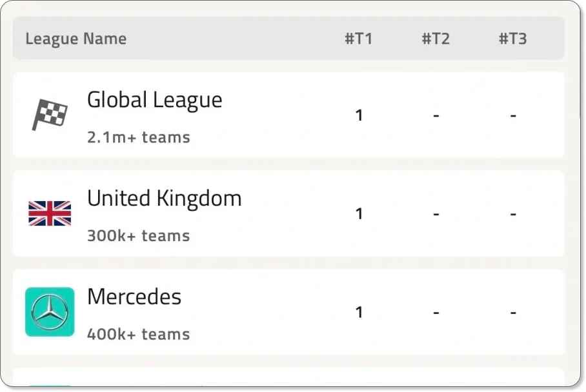Click the 2.1m+ teams label under Global League
Image resolution: width=586 pixels, height=392 pixels.
[x=138, y=137]
